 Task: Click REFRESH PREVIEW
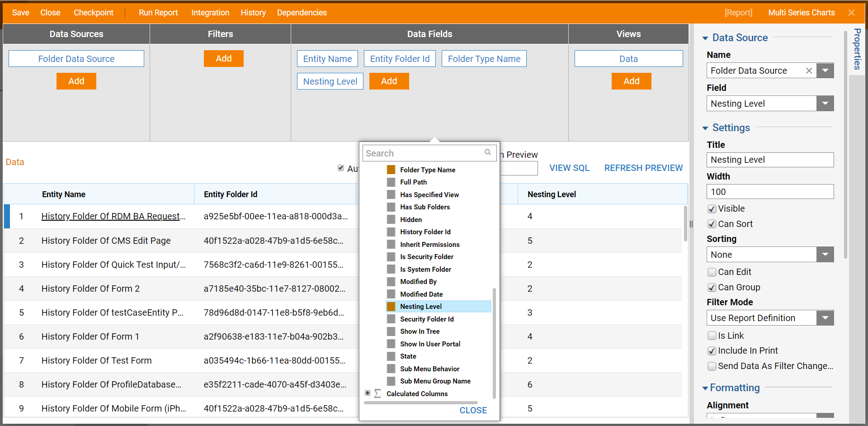(x=643, y=168)
